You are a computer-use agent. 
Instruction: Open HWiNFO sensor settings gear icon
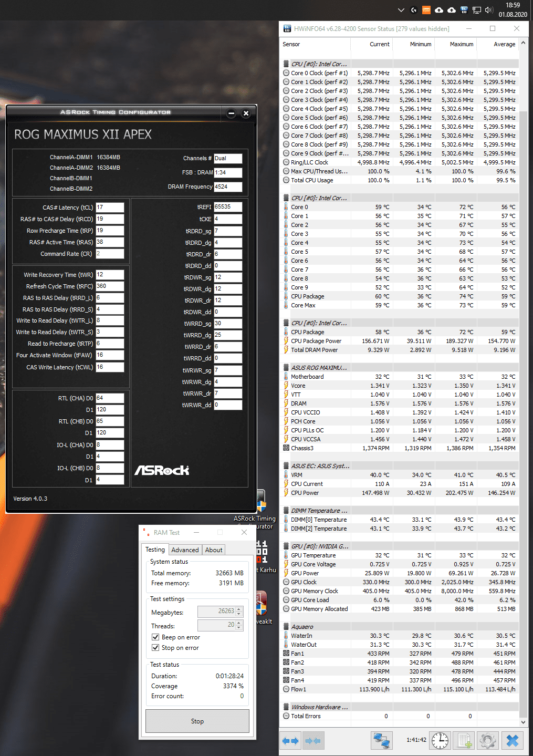tap(488, 741)
